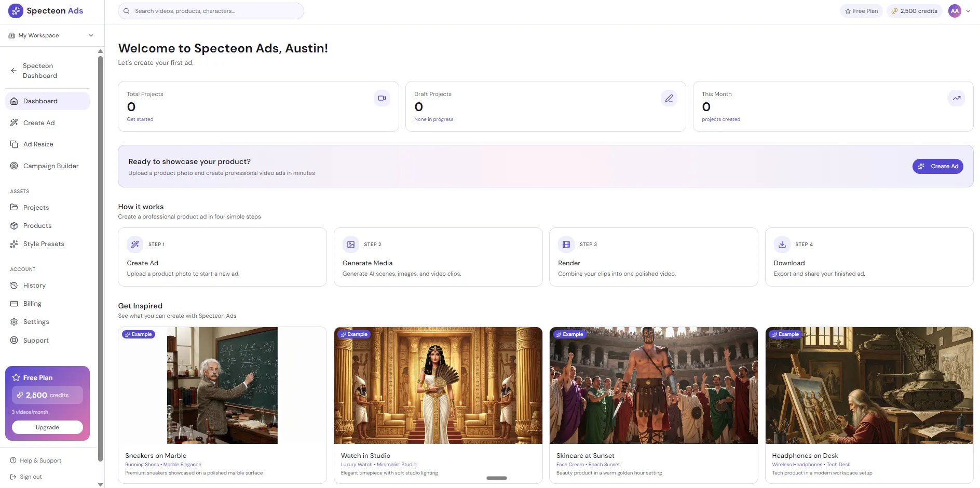
Task: Click the box icon beside Products
Action: click(x=14, y=226)
